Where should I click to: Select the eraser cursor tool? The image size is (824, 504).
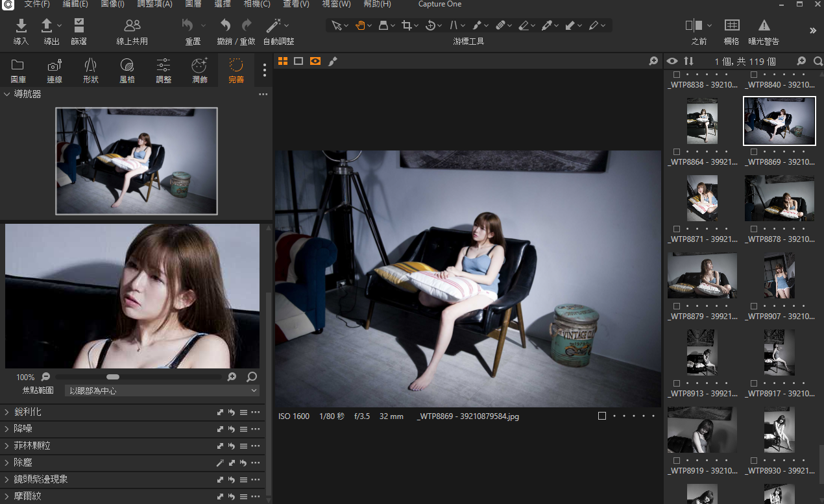click(524, 26)
